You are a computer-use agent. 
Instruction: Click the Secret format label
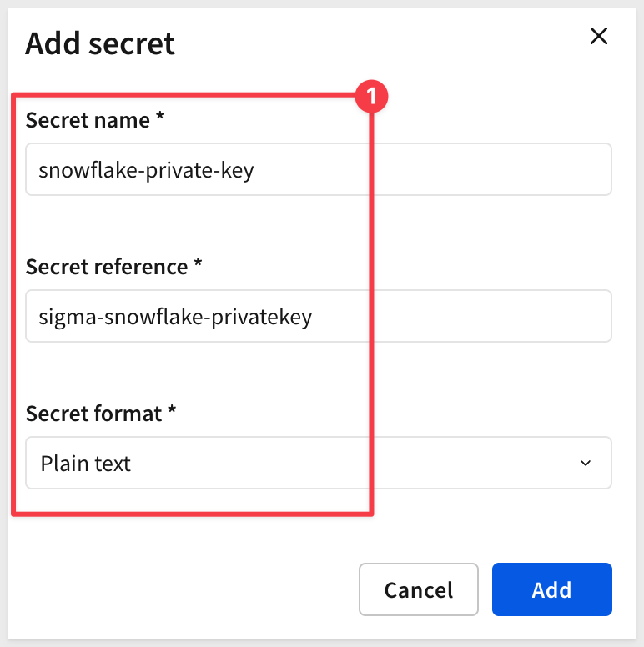[93, 414]
